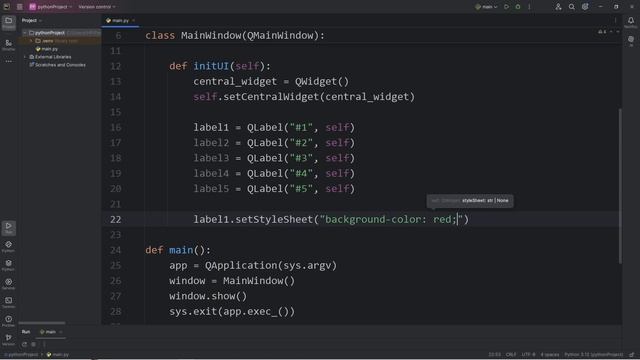
Task: Close the main.py editor tab
Action: [133, 20]
